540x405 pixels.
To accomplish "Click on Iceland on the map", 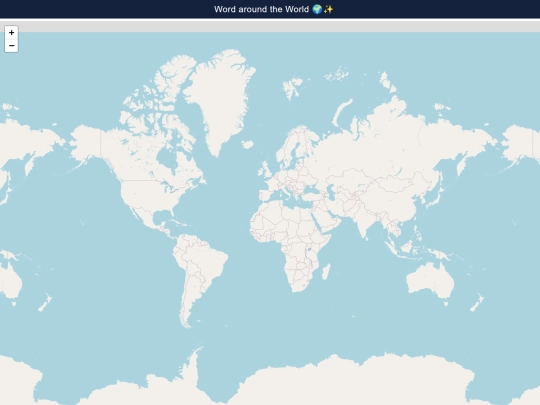I will click(x=247, y=144).
